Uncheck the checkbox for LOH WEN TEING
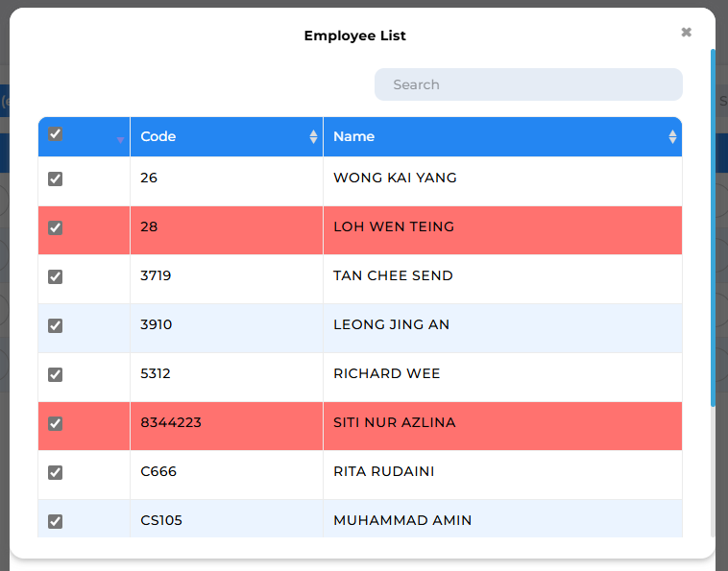The height and width of the screenshot is (571, 728). coord(56,227)
